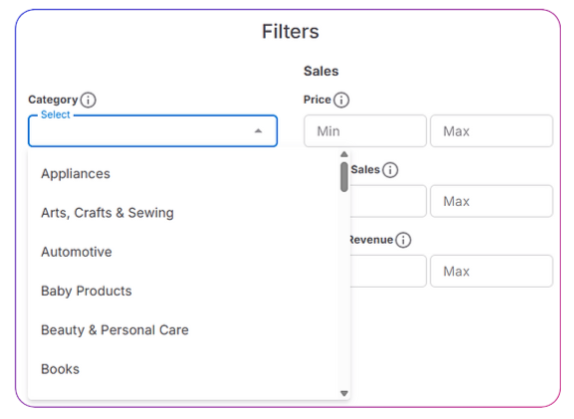Click the Price Max input field
Viewport: 574px width, 419px height.
492,131
